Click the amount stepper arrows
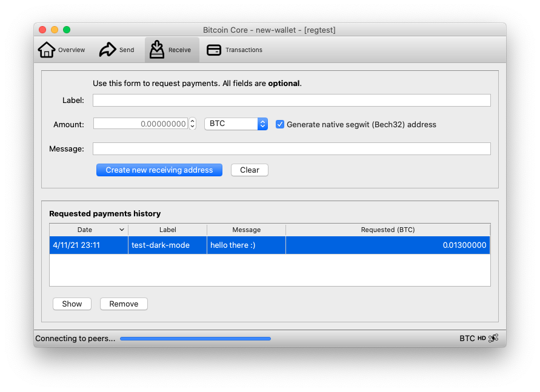Viewport: 540px width, 392px height. click(x=193, y=124)
